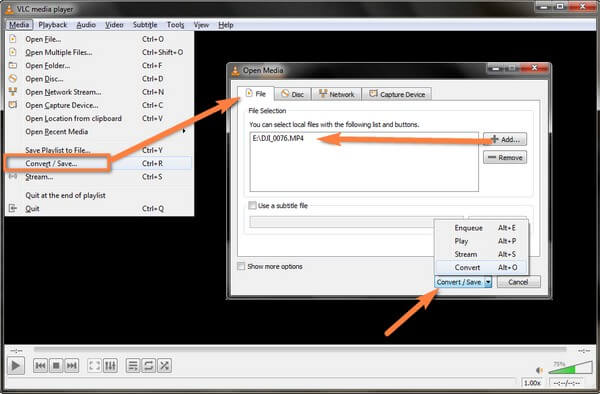Skip to previous media track icon
This screenshot has width=600, height=394.
click(x=40, y=366)
